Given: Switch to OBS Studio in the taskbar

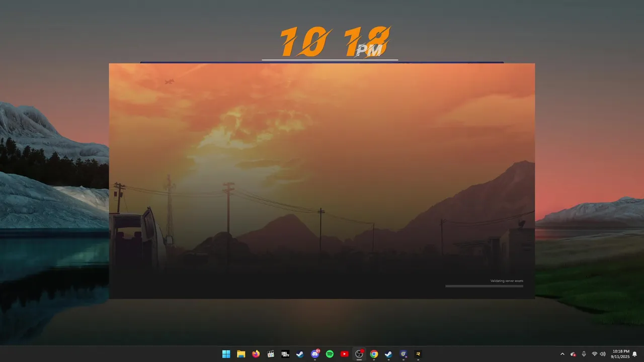Looking at the screenshot, I should 359,354.
